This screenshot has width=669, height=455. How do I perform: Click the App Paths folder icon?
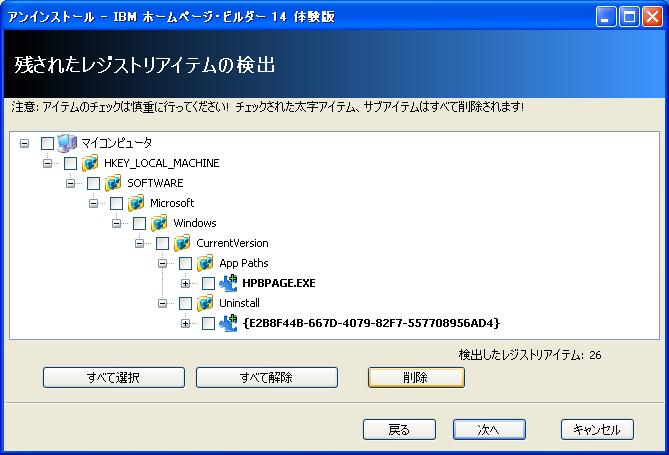[x=205, y=263]
